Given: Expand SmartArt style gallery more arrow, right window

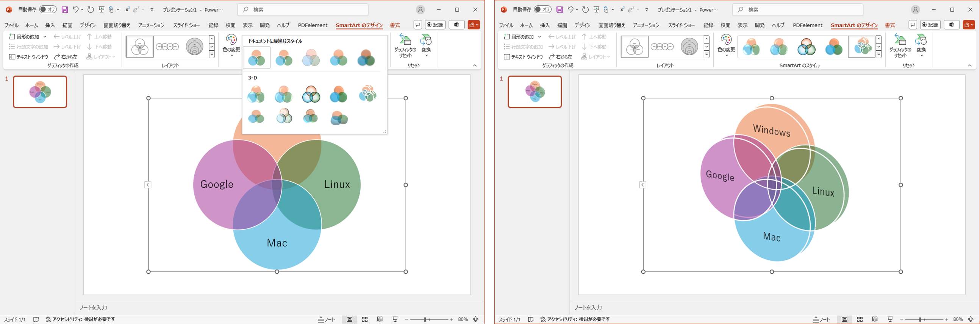Looking at the screenshot, I should click(879, 55).
